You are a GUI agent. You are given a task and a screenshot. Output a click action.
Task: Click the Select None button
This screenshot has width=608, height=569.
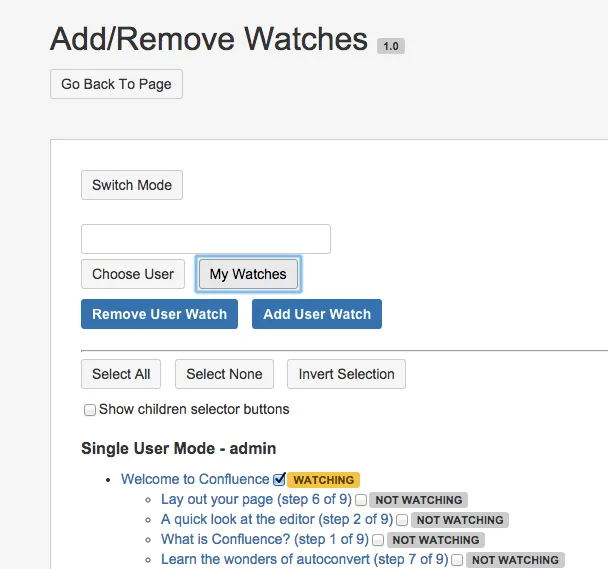coord(225,374)
